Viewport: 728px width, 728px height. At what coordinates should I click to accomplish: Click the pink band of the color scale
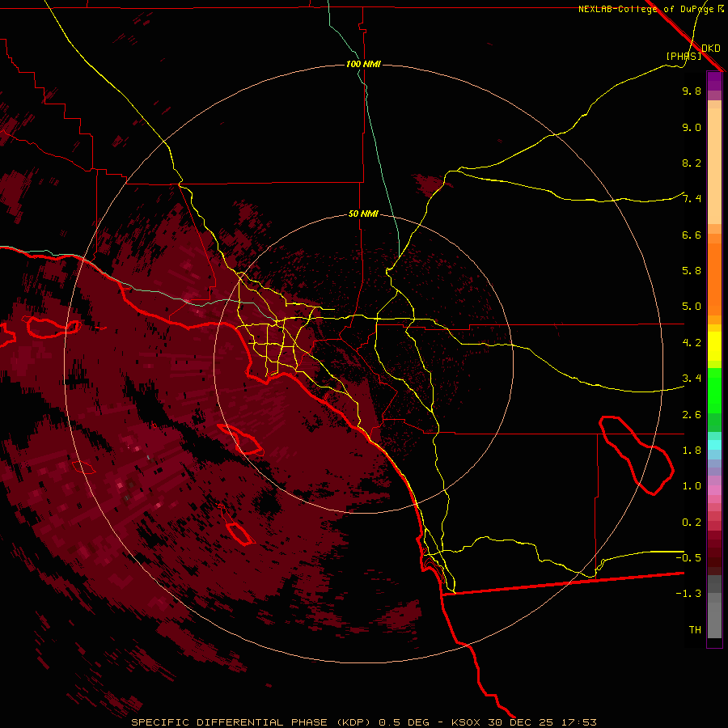[x=714, y=490]
